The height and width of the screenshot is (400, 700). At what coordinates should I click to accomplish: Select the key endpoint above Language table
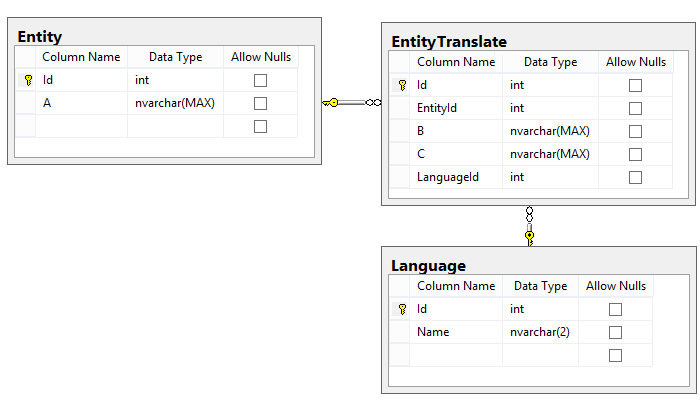[529, 237]
